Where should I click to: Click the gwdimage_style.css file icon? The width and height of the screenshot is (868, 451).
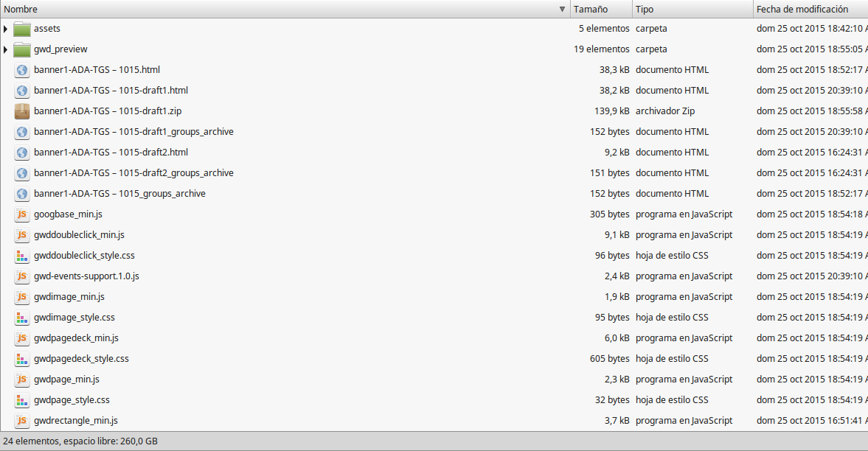tap(22, 318)
